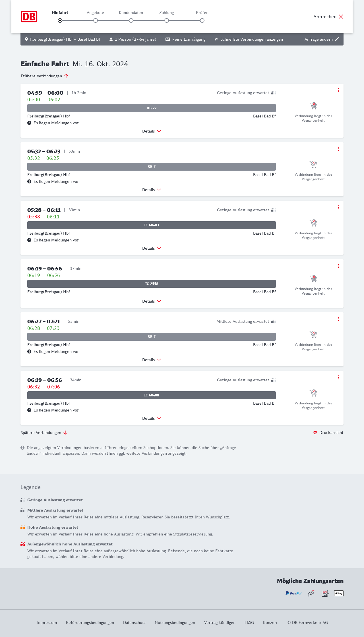Select the Angebote step in progress bar
Image resolution: width=364 pixels, height=637 pixels.
click(96, 20)
